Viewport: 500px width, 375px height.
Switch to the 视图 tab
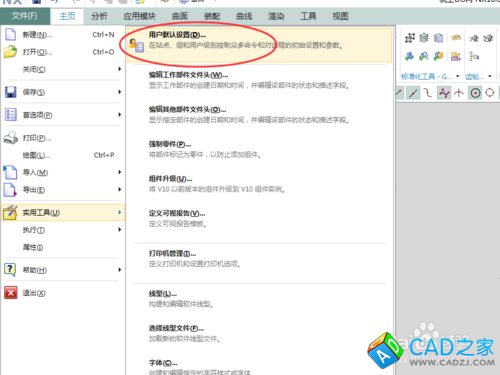click(340, 16)
